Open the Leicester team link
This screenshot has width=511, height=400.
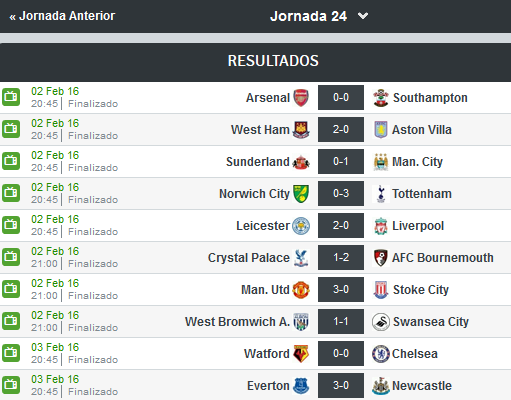[263, 226]
